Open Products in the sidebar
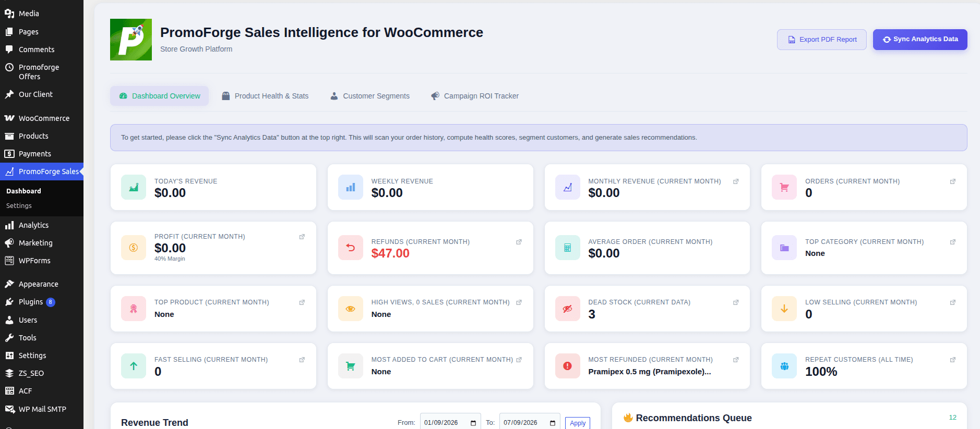Screen dimensions: 980x429 (42, 136)
